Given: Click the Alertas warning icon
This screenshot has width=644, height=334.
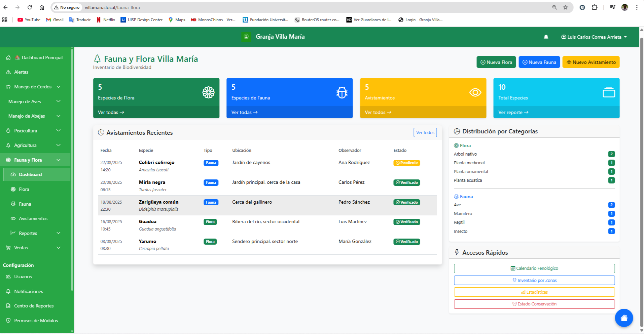Looking at the screenshot, I should point(8,72).
